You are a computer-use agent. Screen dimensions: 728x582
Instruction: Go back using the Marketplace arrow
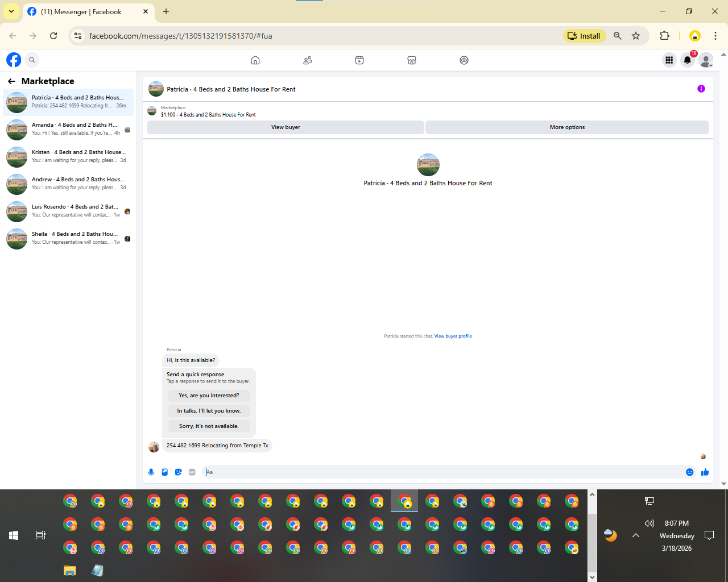11,81
